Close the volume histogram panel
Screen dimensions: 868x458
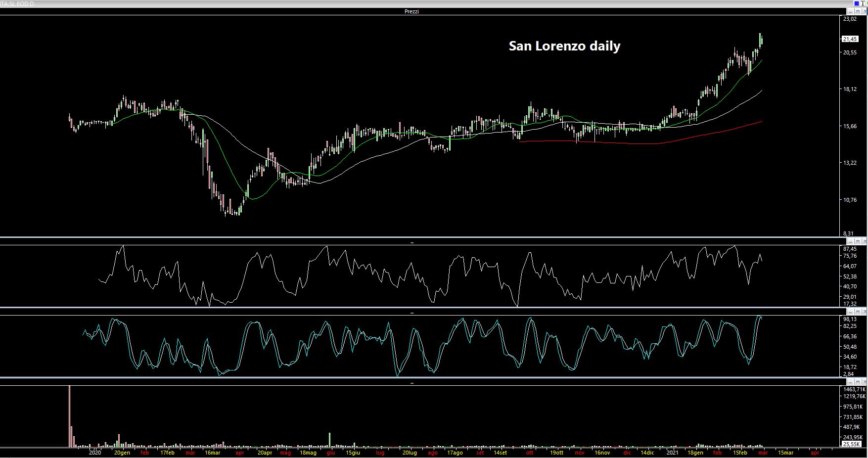click(865, 382)
